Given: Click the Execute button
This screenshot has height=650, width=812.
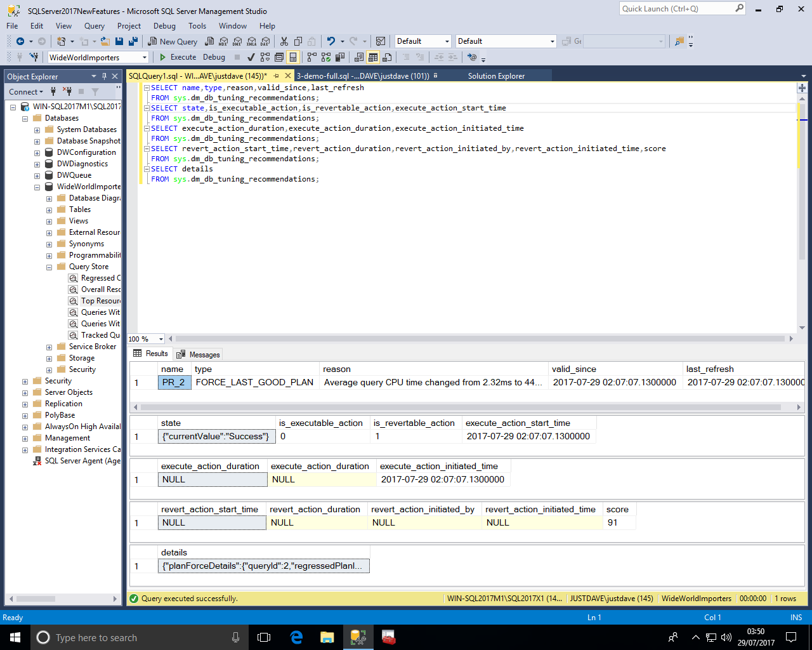Looking at the screenshot, I should pos(178,57).
